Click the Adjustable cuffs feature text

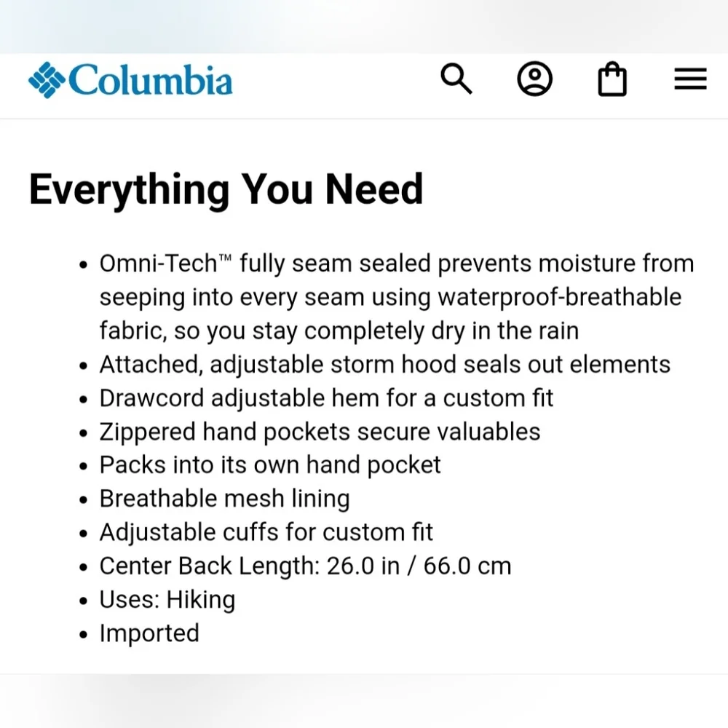(266, 532)
